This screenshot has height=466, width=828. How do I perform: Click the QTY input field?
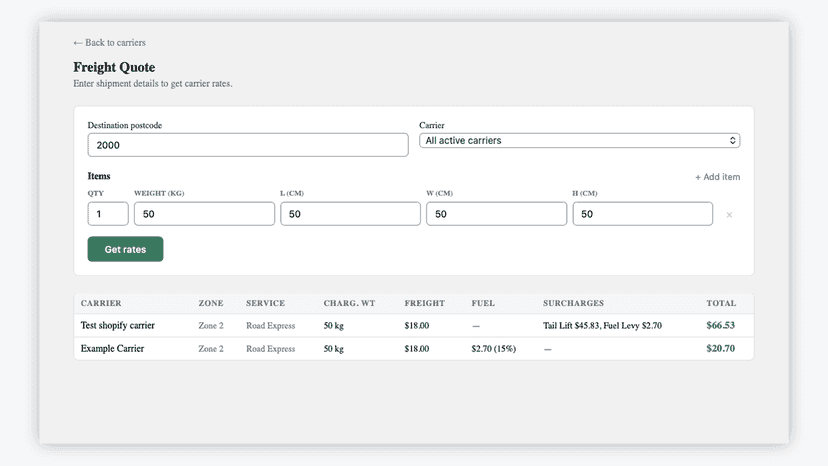point(108,214)
